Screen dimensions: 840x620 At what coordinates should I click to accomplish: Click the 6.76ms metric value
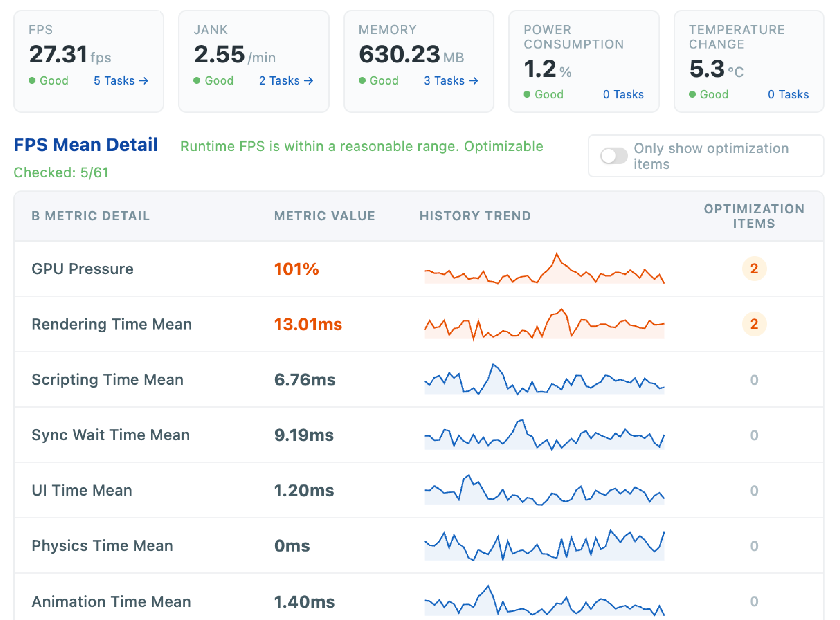305,380
